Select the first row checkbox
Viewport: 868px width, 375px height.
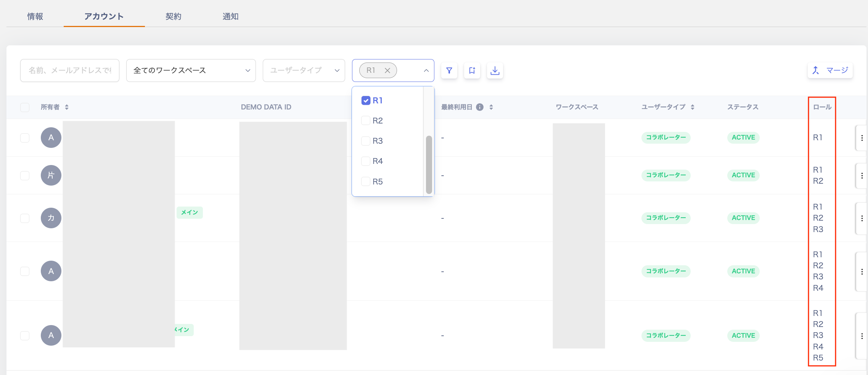[x=25, y=138]
